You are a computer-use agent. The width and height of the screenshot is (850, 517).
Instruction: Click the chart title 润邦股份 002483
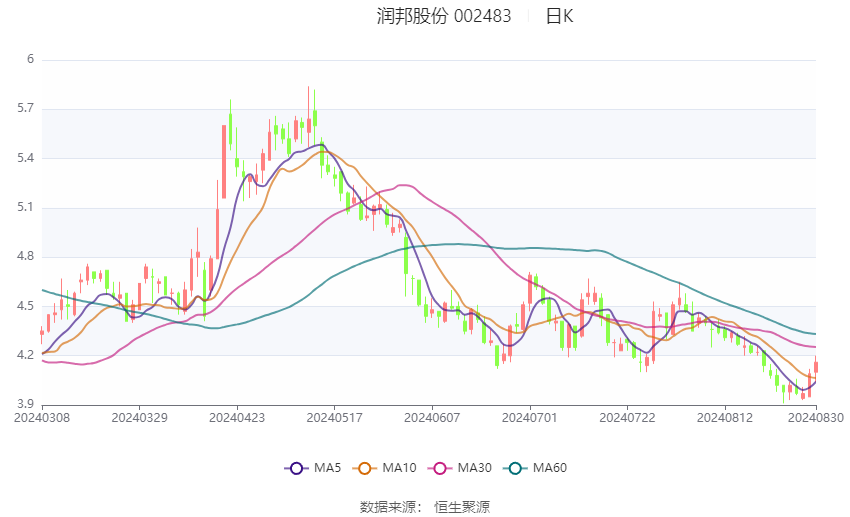[443, 16]
